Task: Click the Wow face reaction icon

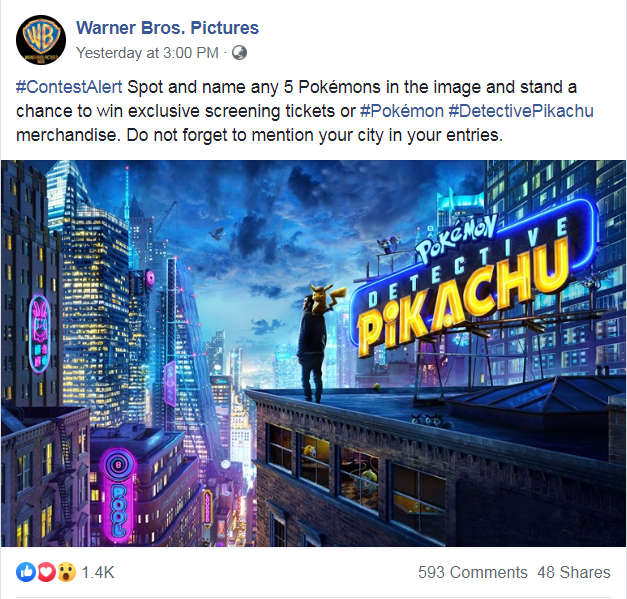Action: [66, 572]
